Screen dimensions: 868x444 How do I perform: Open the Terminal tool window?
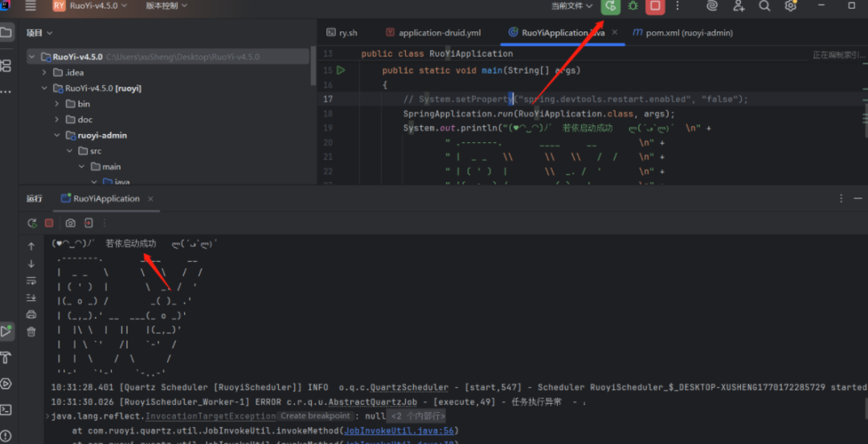coord(6,409)
